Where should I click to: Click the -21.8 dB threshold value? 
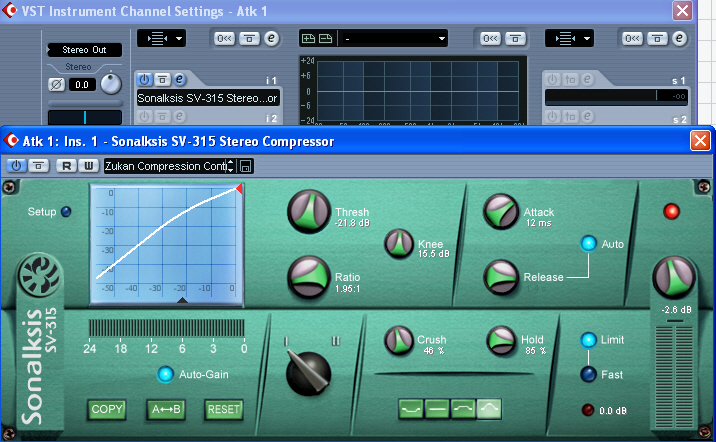click(x=352, y=223)
